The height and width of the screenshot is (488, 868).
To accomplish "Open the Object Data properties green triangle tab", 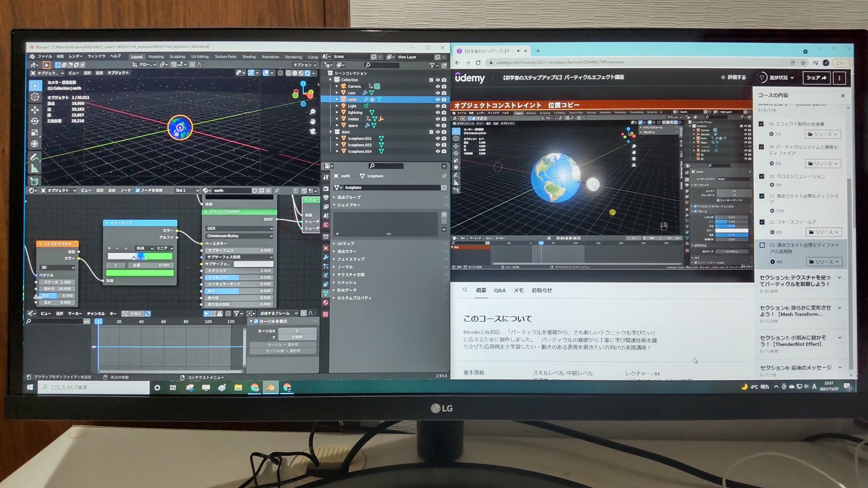I will click(326, 293).
